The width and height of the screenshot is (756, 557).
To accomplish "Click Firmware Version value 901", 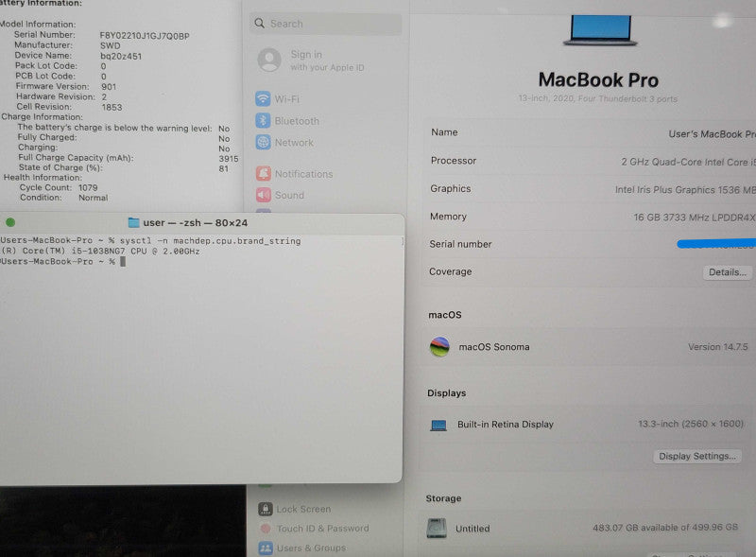I will (109, 87).
